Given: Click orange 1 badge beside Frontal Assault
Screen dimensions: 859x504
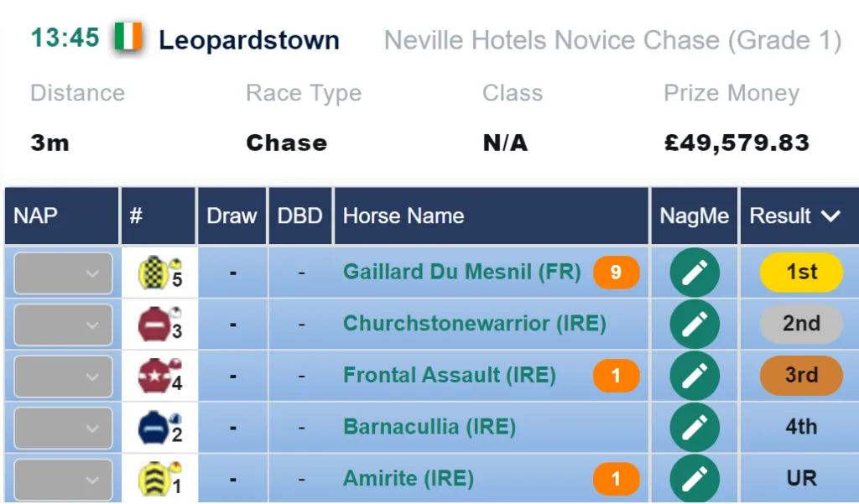Looking at the screenshot, I should [617, 376].
